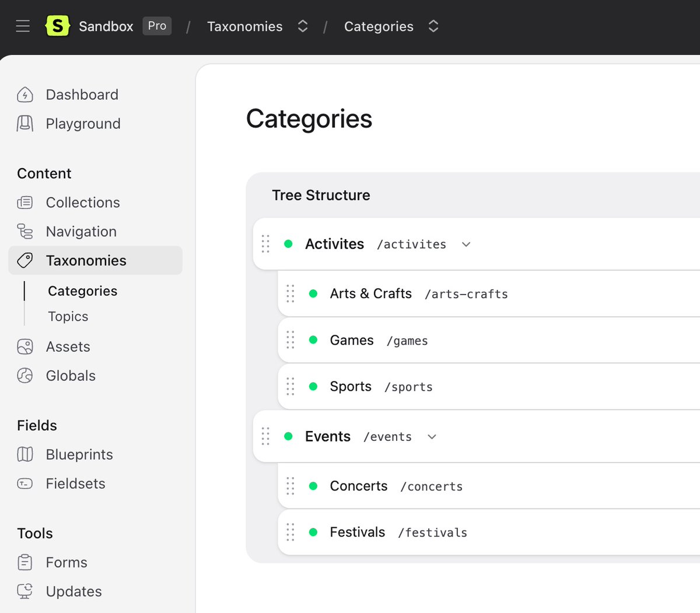Click the Updates monitor icon
Screen dimensions: 700x613
pos(25,591)
